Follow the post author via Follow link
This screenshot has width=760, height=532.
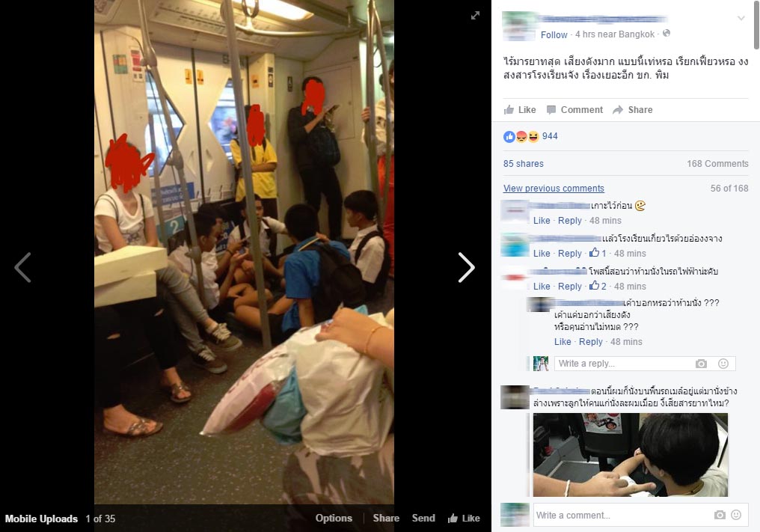[554, 35]
